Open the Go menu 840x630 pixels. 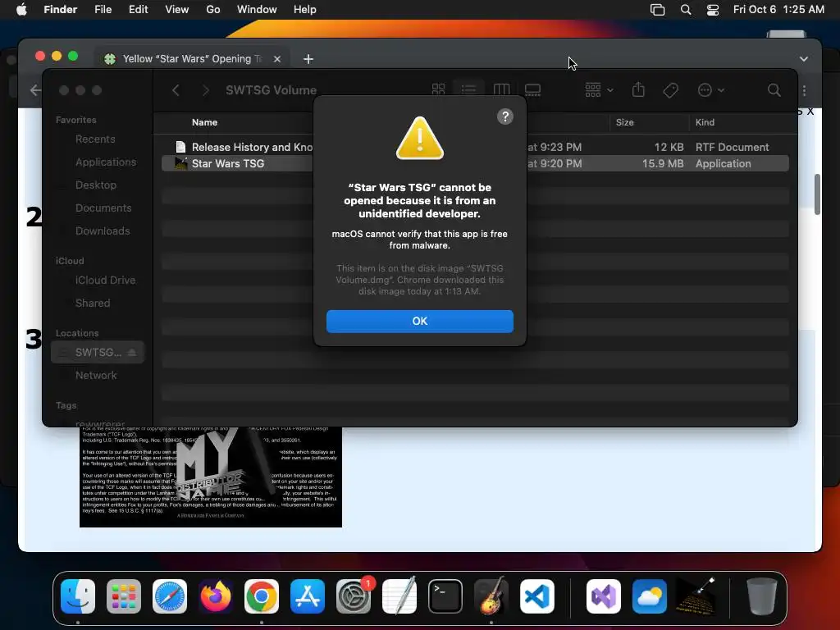pyautogui.click(x=213, y=10)
